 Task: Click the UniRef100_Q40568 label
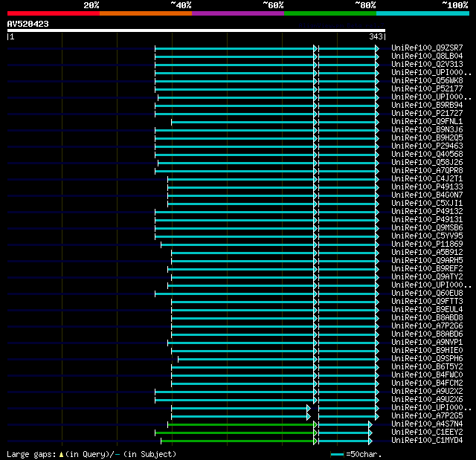(x=427, y=155)
